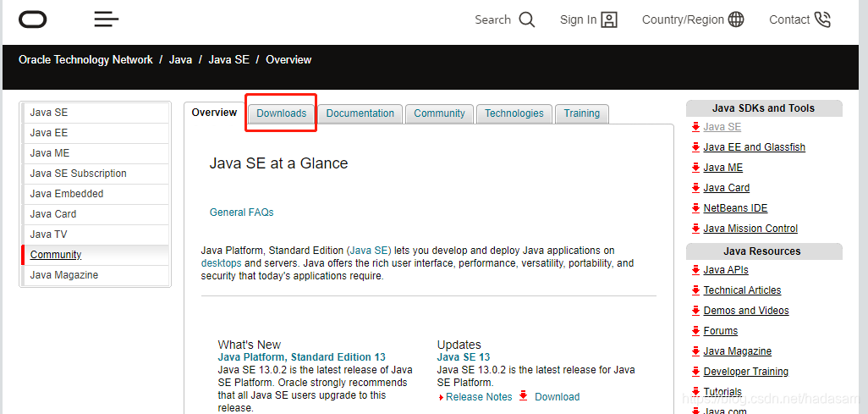Open Java ME link in right panel
The height and width of the screenshot is (414, 868).
point(723,168)
